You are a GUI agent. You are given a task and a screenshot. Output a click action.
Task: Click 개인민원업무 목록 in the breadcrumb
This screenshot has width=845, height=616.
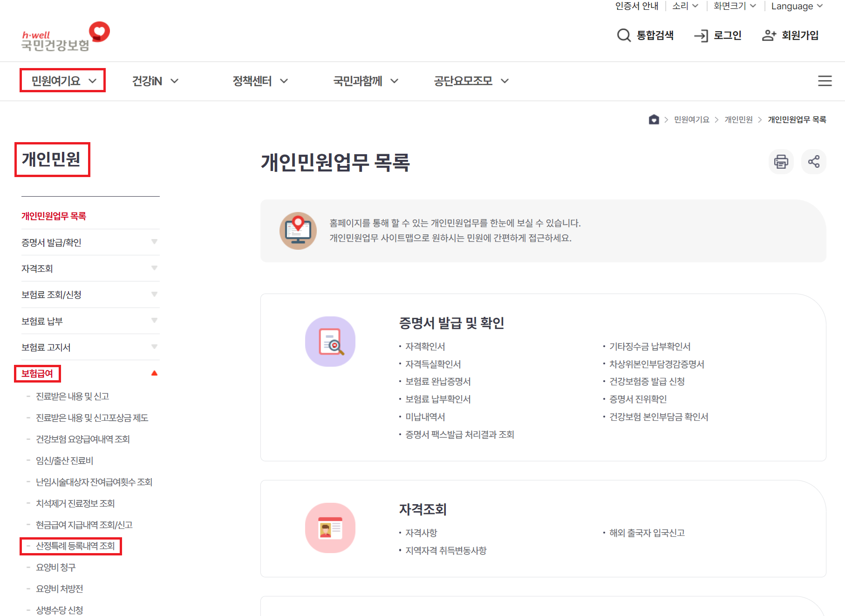coord(797,120)
